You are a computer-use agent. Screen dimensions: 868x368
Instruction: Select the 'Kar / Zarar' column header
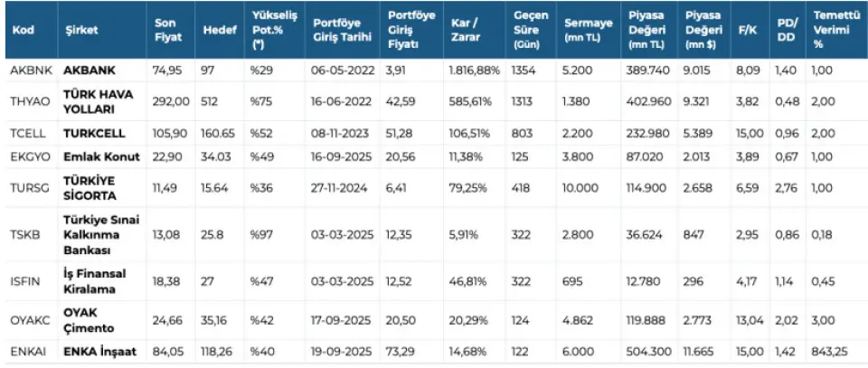[x=464, y=30]
